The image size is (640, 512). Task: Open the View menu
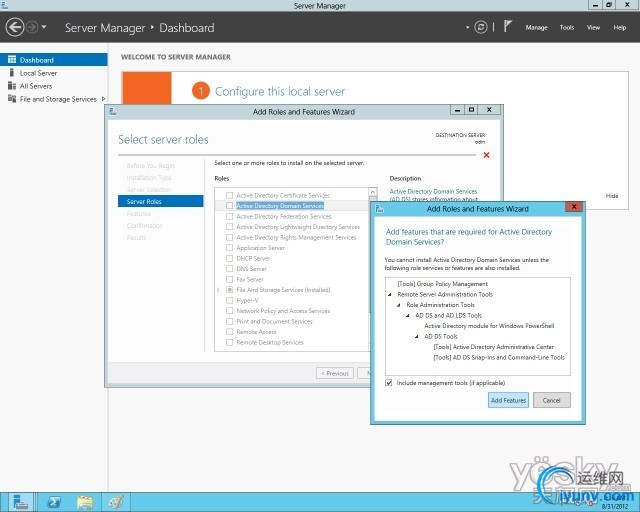(593, 27)
